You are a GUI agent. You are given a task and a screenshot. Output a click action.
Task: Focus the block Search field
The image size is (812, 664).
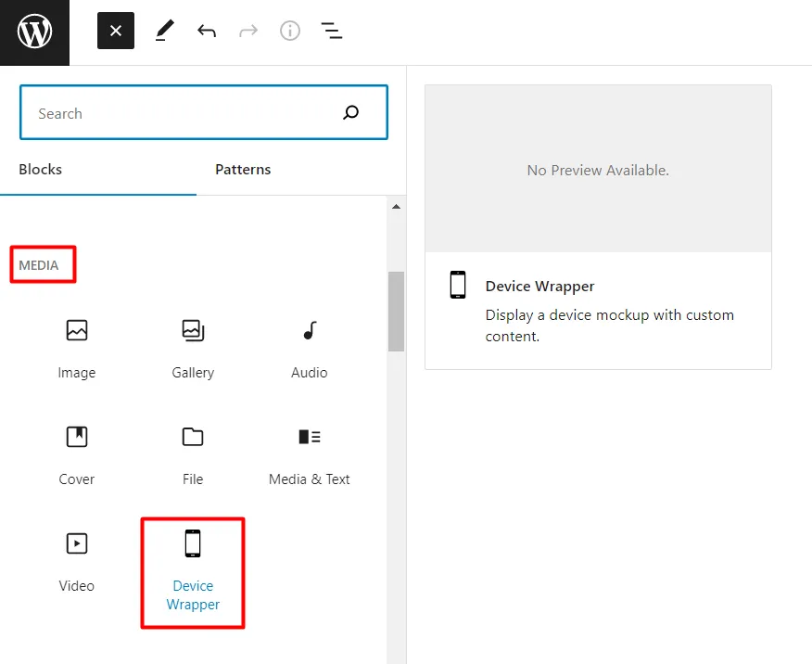(204, 112)
